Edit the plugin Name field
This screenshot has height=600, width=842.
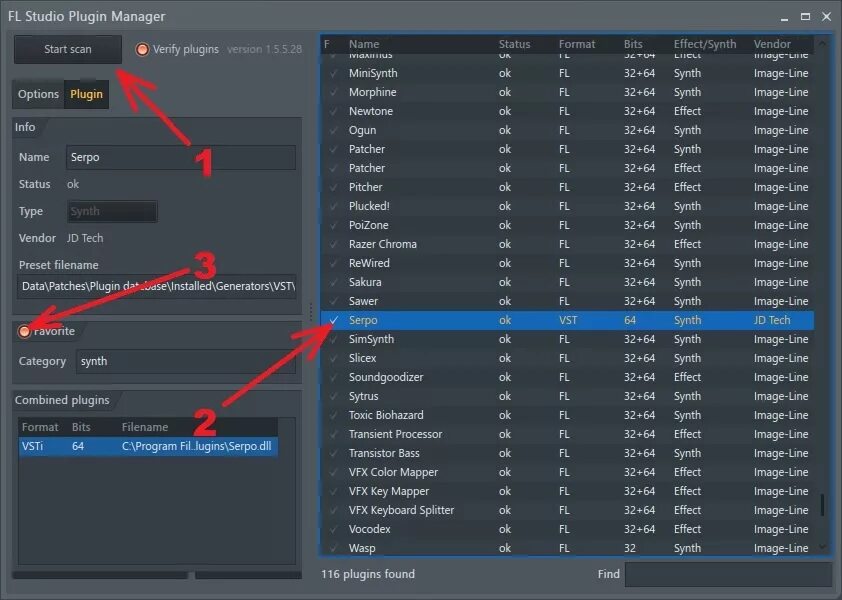[x=180, y=157]
